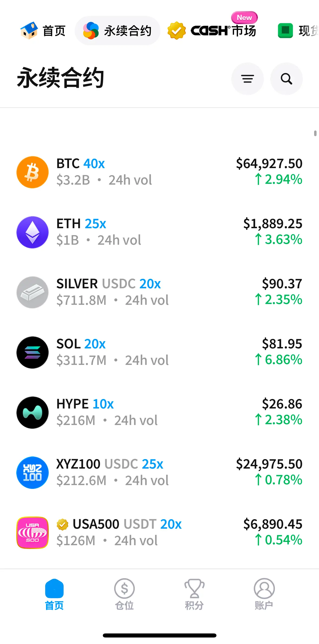Open 积分 trophy in bottom navigation
This screenshot has width=319, height=644.
coord(194,594)
